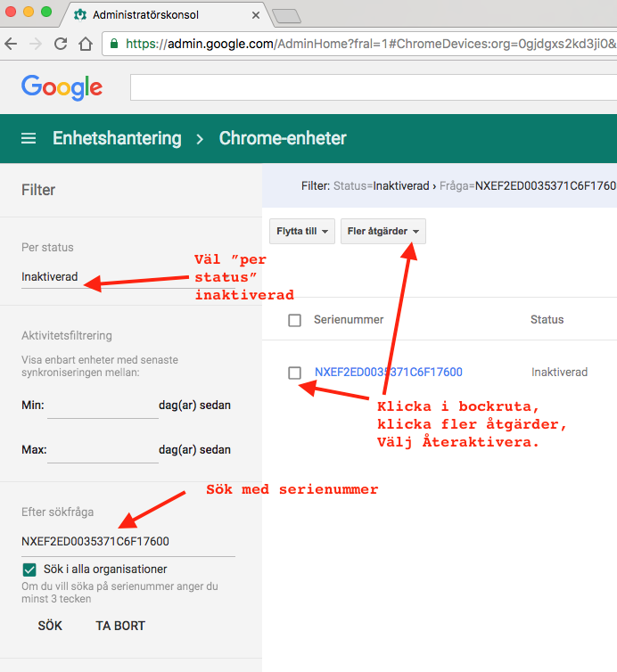617x672 pixels.
Task: Click the browser back arrow
Action: coord(11,44)
